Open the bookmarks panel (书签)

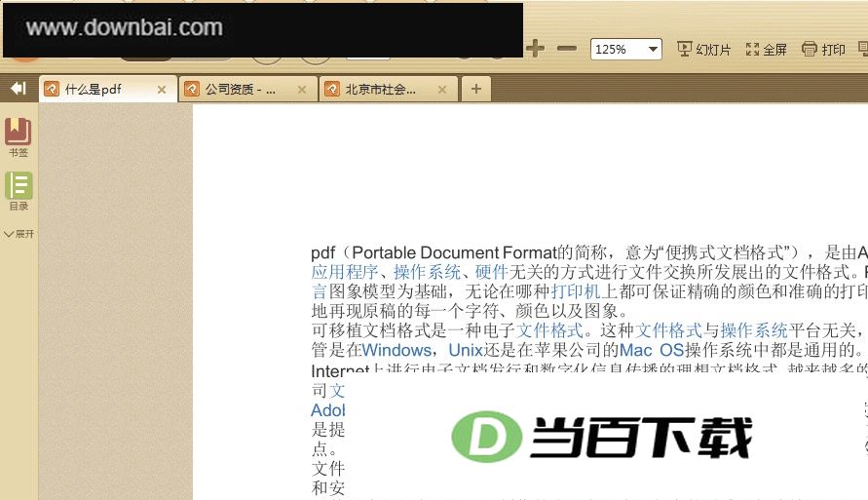(x=19, y=137)
